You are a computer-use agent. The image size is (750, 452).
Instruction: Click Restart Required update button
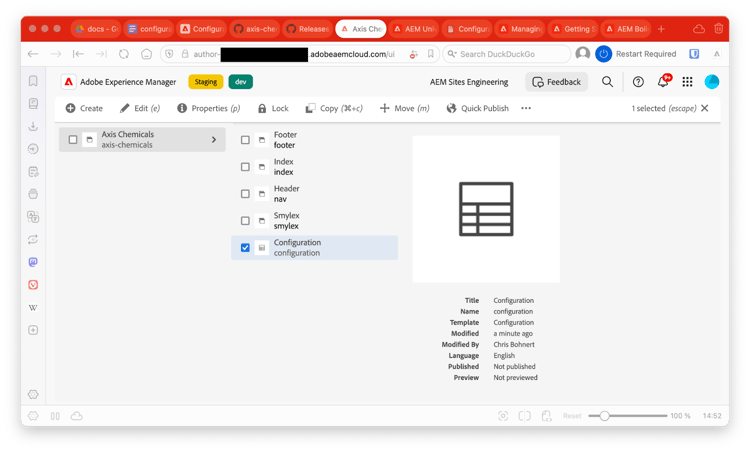tap(636, 54)
